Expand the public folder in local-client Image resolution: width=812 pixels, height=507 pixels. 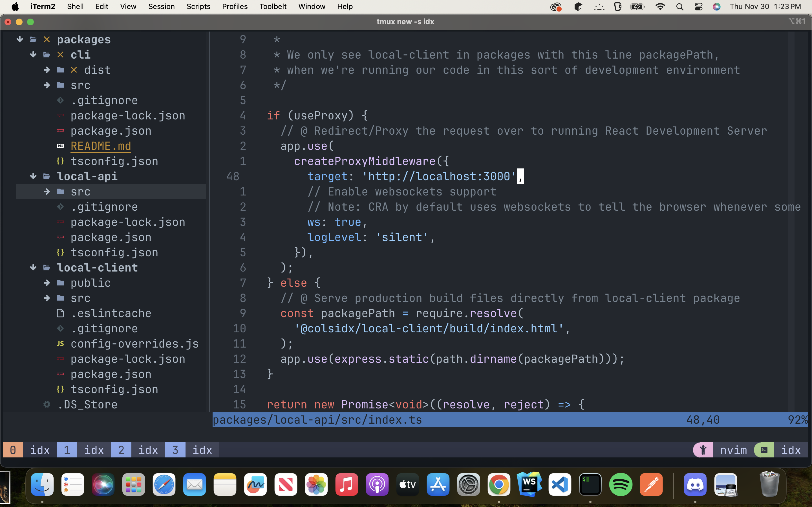coord(47,283)
